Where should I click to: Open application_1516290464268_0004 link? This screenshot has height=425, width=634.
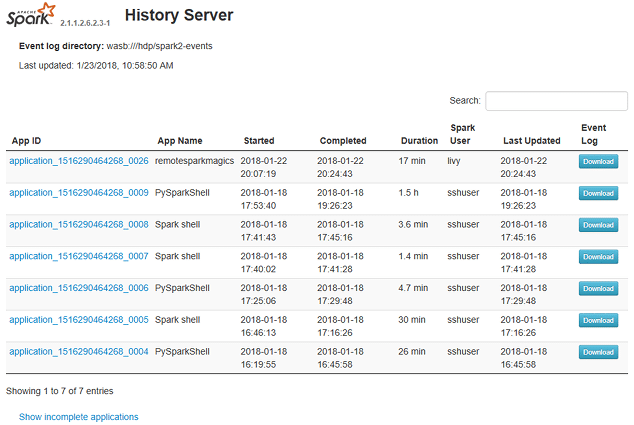79,352
